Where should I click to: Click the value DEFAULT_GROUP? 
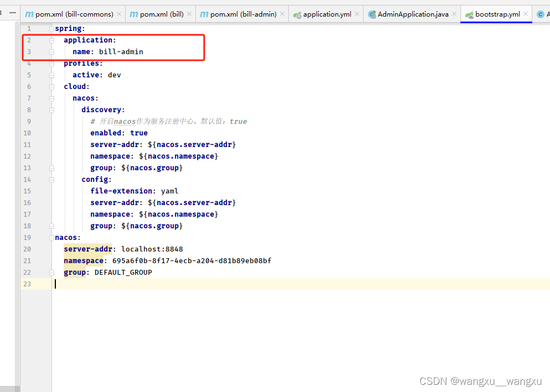click(x=123, y=273)
